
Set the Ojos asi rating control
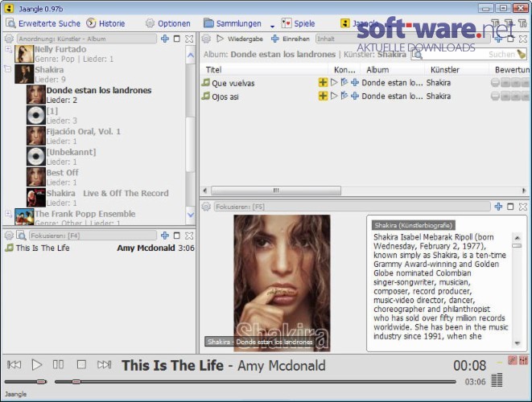[x=510, y=96]
